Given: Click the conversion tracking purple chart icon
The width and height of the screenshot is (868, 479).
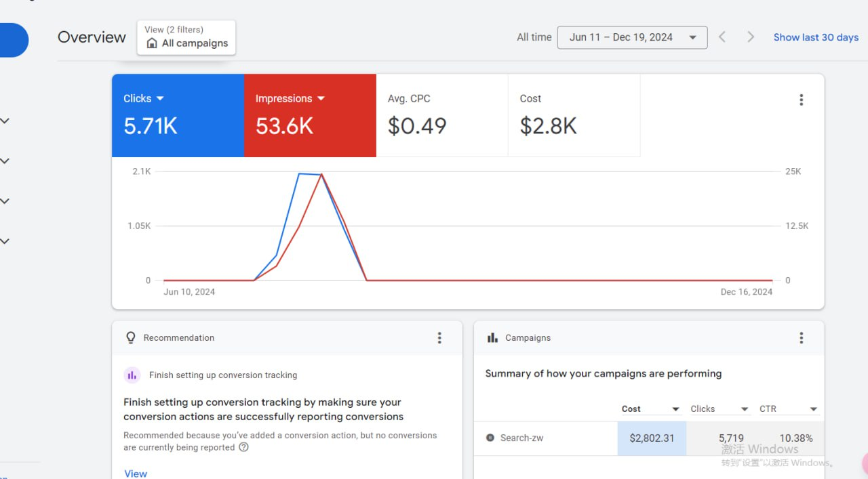Looking at the screenshot, I should [x=132, y=375].
